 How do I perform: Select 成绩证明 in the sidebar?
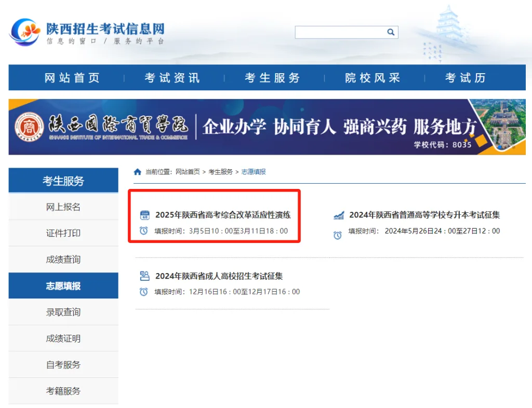(x=63, y=338)
